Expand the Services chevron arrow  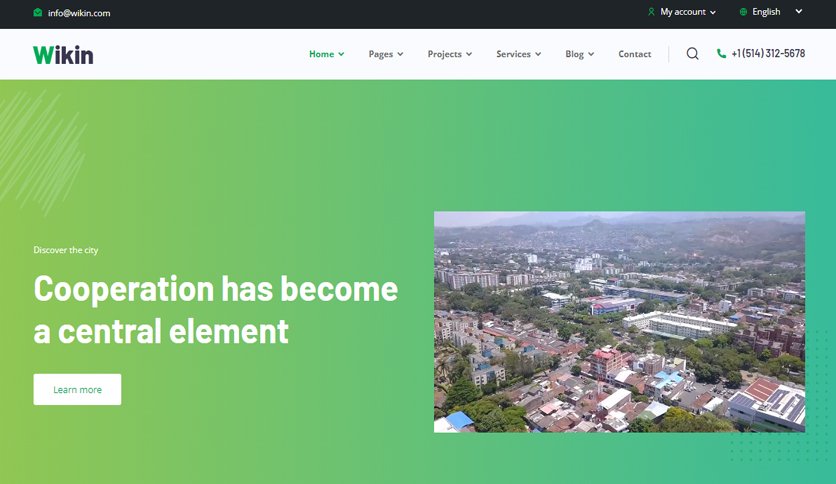click(538, 54)
